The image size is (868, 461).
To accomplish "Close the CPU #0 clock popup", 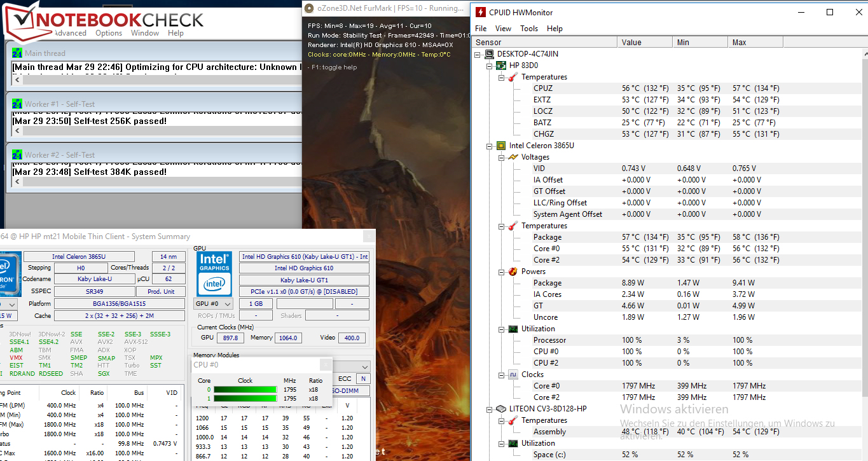I will click(x=325, y=364).
